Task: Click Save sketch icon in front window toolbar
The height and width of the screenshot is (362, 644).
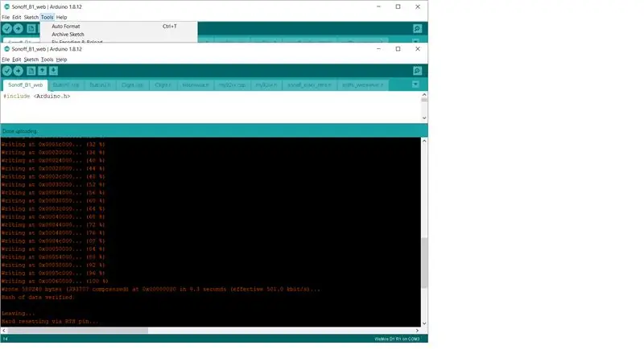Action: point(53,71)
